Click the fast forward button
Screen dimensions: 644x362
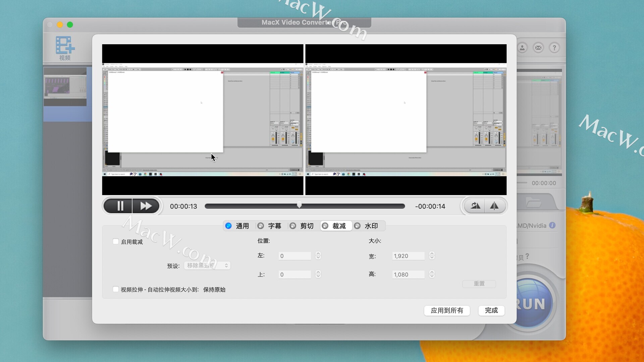coord(146,206)
